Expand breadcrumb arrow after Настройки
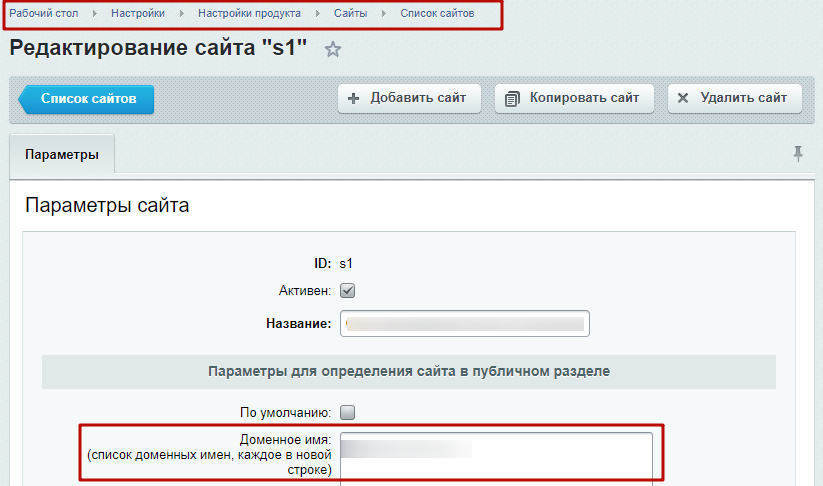The width and height of the screenshot is (823, 486). (x=182, y=14)
